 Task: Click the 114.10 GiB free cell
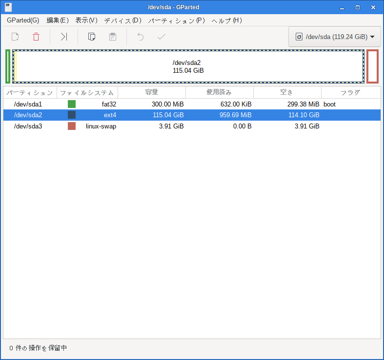click(304, 115)
